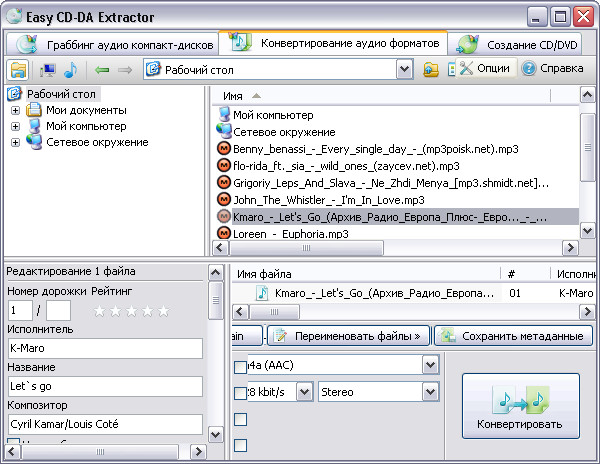Toggle the checkbox below the bitrate row
Screen dimensions: 600x464
pos(240,418)
